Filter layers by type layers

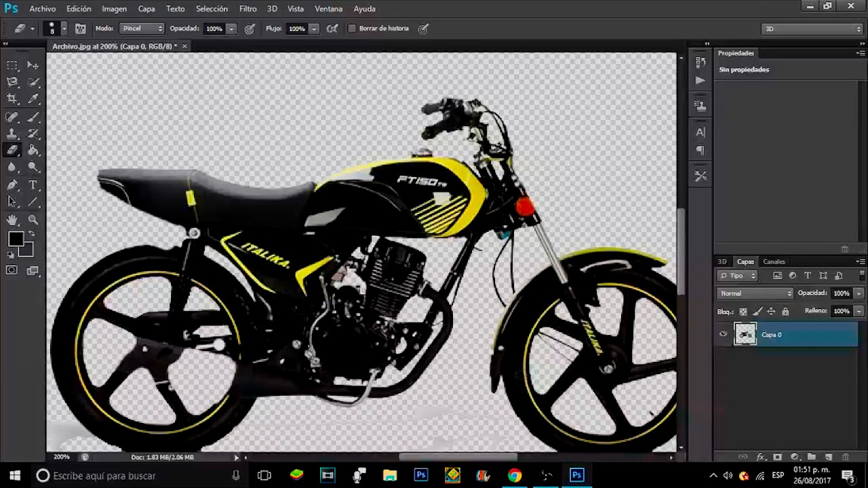pos(808,276)
